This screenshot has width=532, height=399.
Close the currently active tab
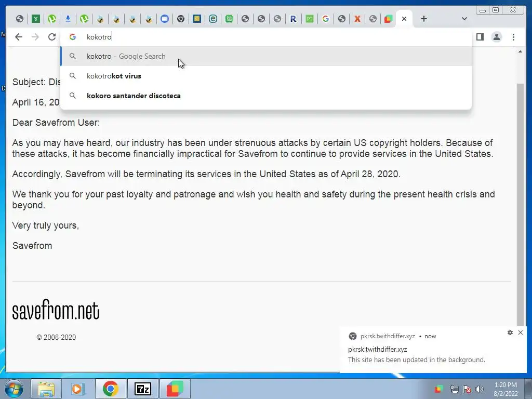pyautogui.click(x=404, y=19)
